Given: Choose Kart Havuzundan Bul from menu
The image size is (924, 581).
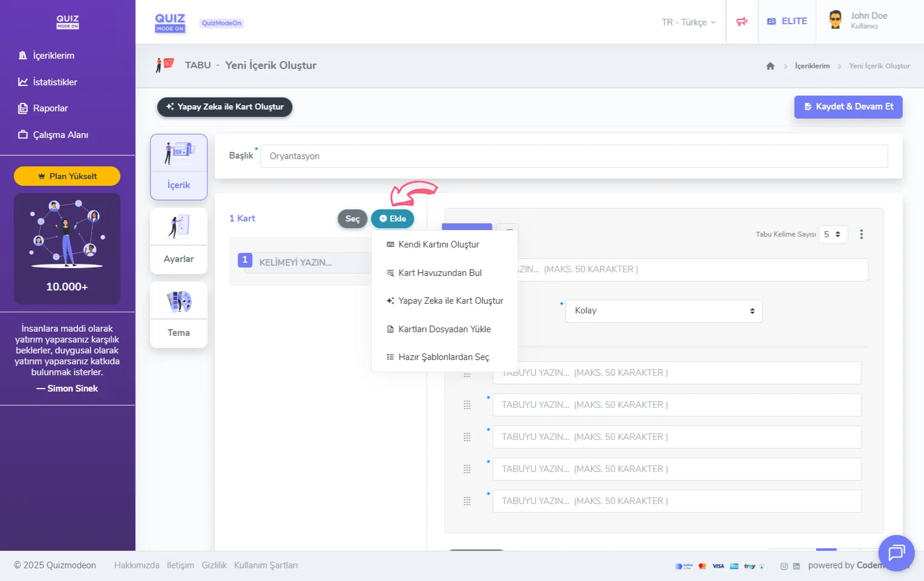Looking at the screenshot, I should (x=440, y=273).
